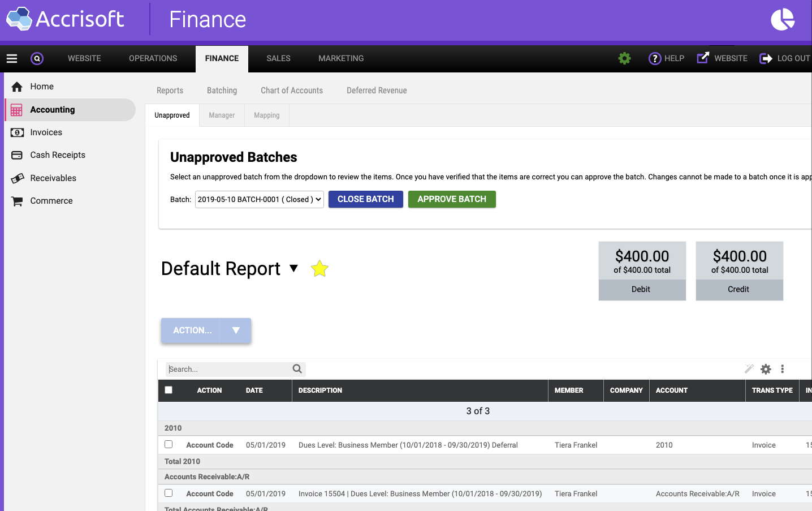This screenshot has height=511, width=812.
Task: Open the Sales menu tab
Action: 278,58
